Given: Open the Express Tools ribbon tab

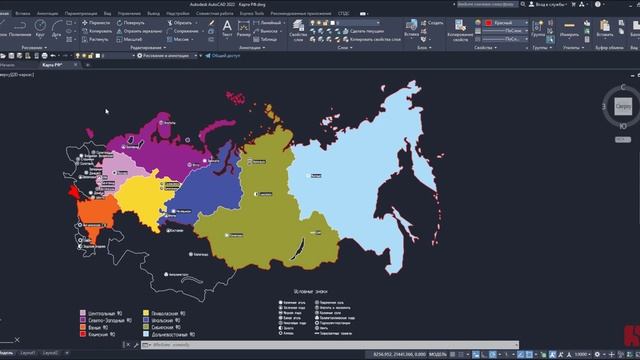Looking at the screenshot, I should (x=252, y=13).
